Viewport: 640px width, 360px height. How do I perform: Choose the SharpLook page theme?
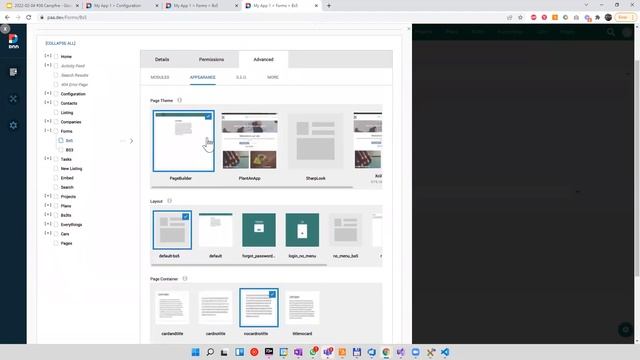pos(316,141)
